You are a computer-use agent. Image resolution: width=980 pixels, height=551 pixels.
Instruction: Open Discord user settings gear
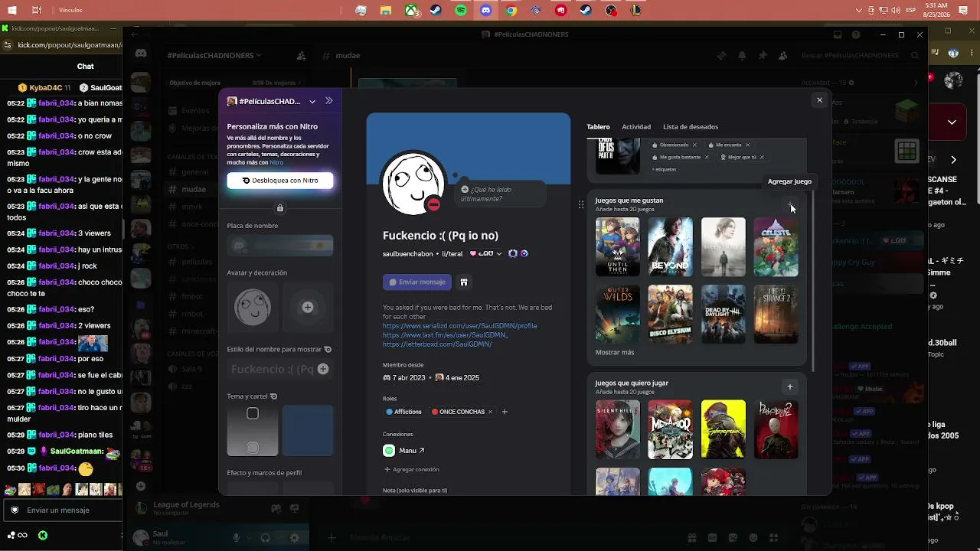294,538
